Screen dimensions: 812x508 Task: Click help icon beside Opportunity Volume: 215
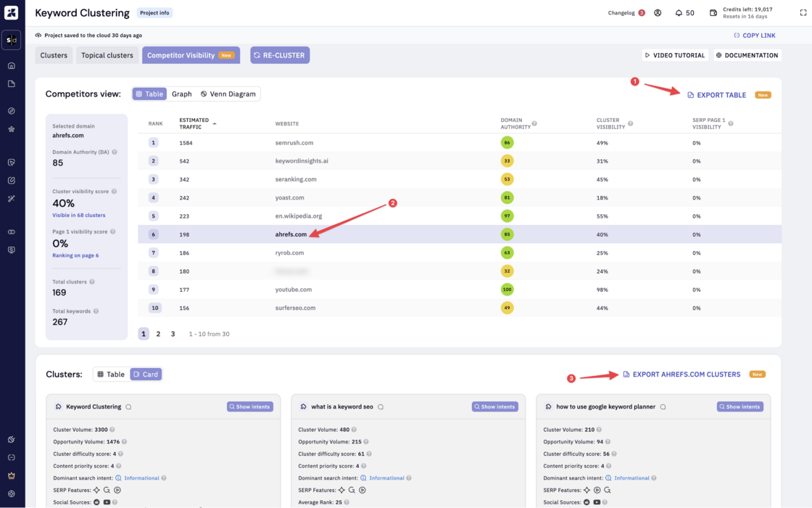(x=366, y=442)
